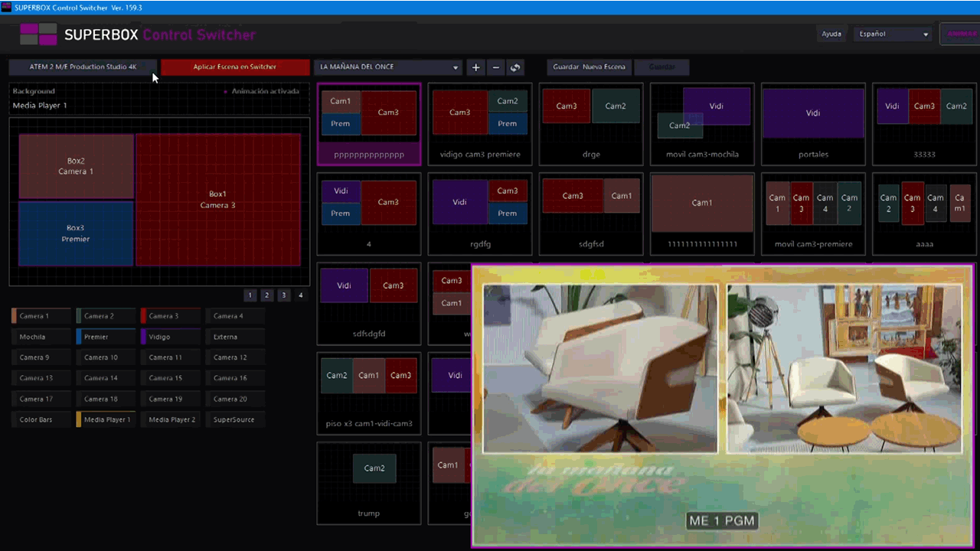The image size is (980, 551).
Task: Select the Premier source
Action: (x=106, y=337)
